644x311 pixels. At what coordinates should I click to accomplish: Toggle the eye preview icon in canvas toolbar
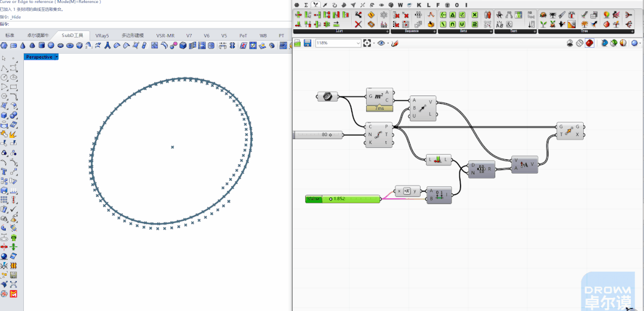(381, 43)
